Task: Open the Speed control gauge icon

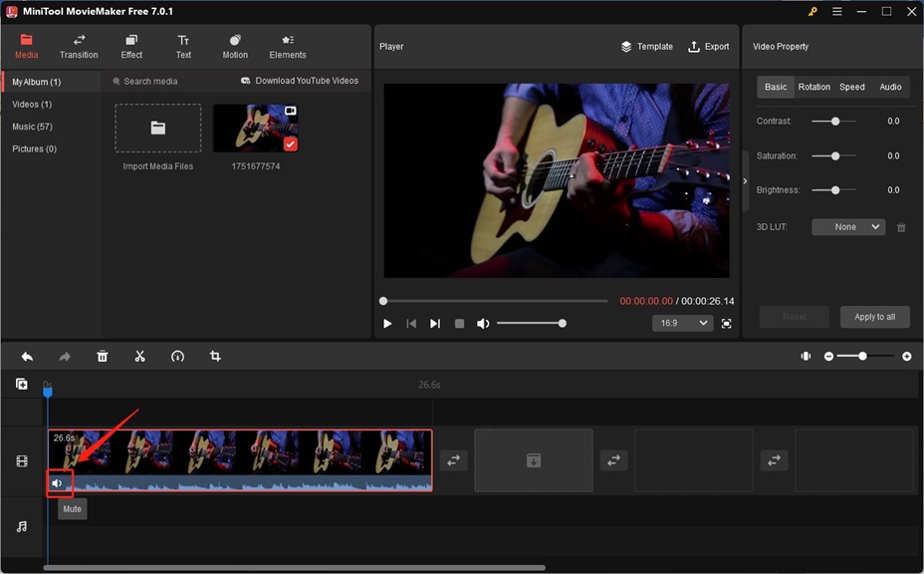Action: [178, 356]
